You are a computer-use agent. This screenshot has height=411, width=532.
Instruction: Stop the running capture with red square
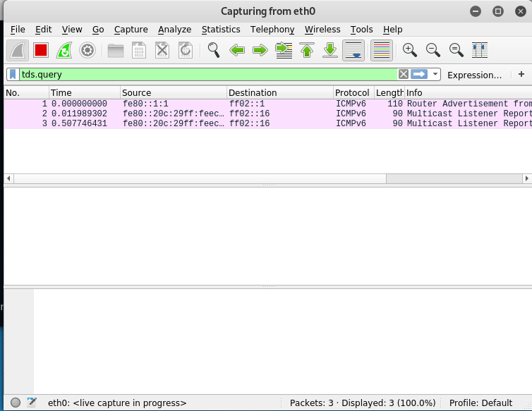(41, 51)
